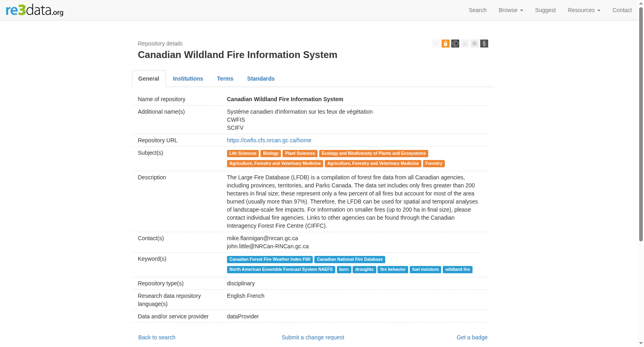
Task: Open the Suggest page link
Action: (545, 10)
